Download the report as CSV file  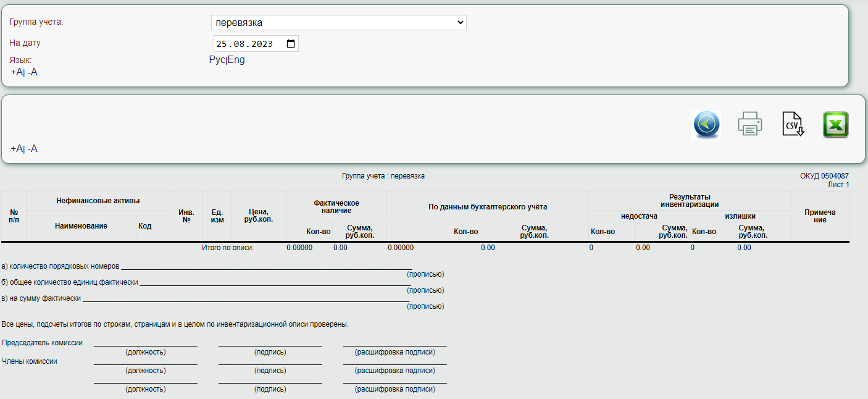pos(793,124)
